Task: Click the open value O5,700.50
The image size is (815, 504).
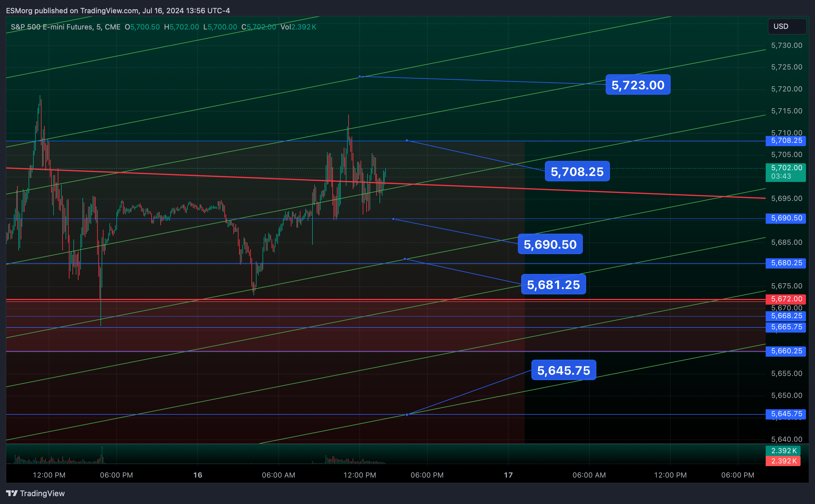Action: [x=142, y=27]
